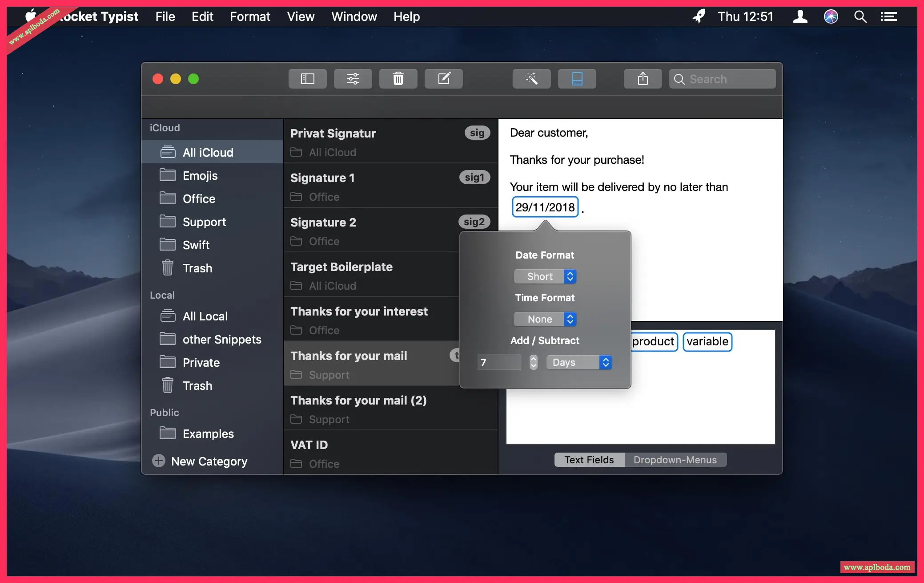Open the File menu

pyautogui.click(x=165, y=16)
